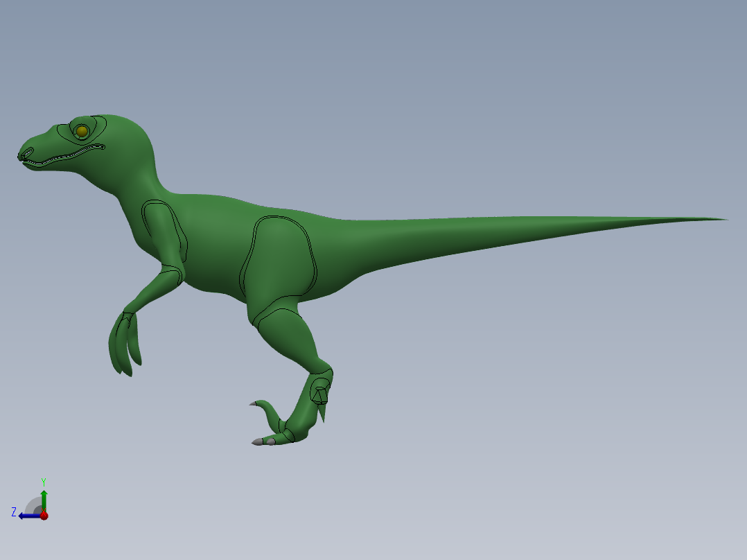Select the raised sickle toe claw
The image size is (747, 560).
(254, 403)
